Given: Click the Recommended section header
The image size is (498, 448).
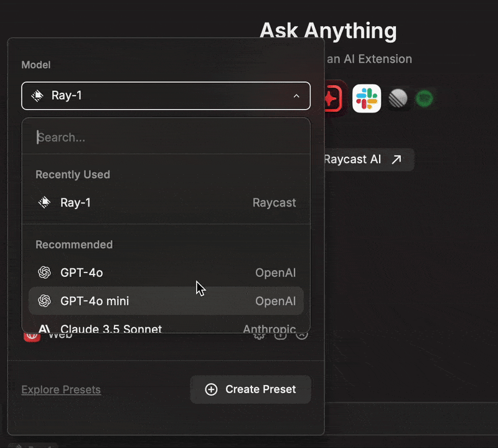Looking at the screenshot, I should [x=74, y=245].
